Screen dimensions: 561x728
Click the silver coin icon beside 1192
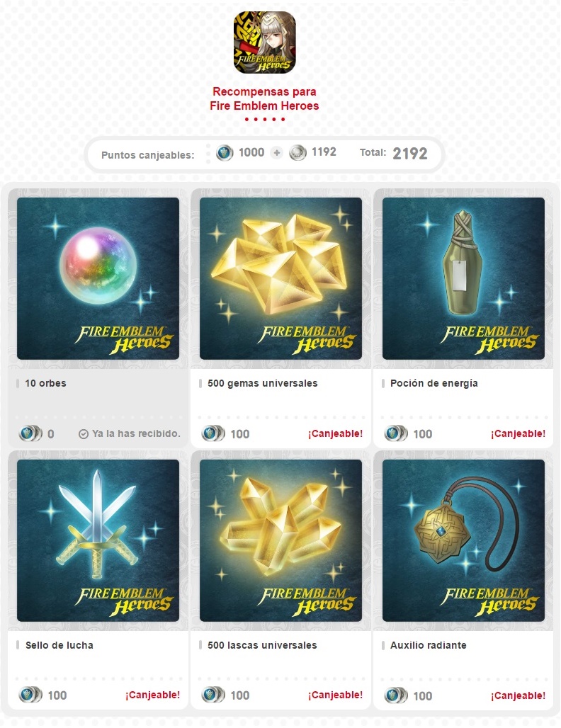click(x=297, y=152)
